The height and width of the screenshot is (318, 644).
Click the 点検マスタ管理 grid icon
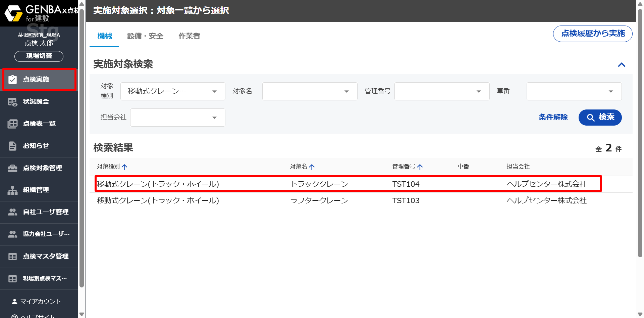pos(13,257)
